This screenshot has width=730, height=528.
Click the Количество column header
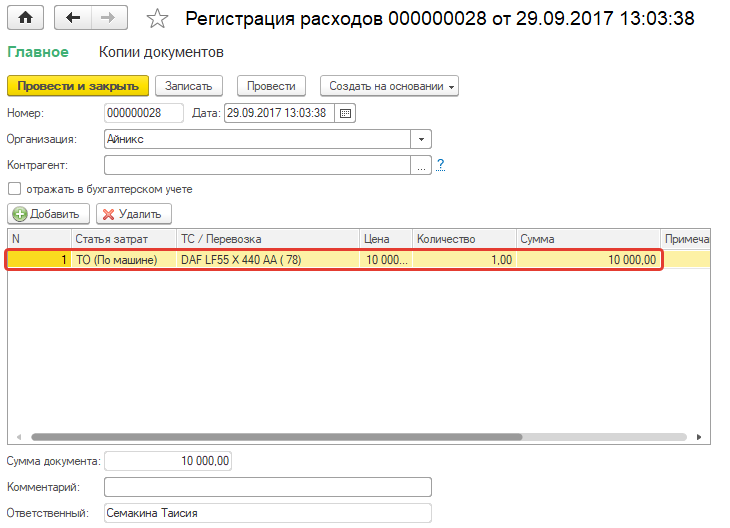coord(464,239)
